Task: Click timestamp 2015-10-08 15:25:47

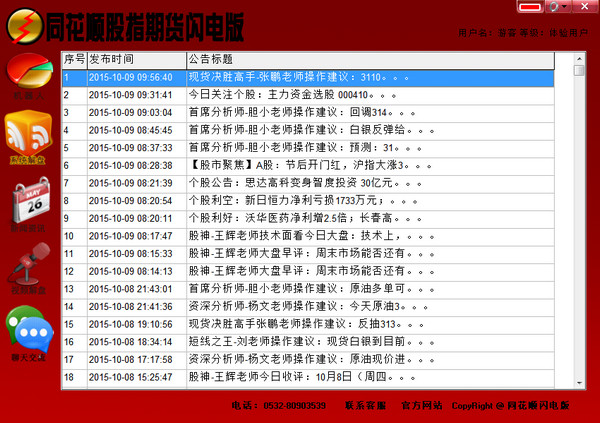Action: (x=130, y=377)
